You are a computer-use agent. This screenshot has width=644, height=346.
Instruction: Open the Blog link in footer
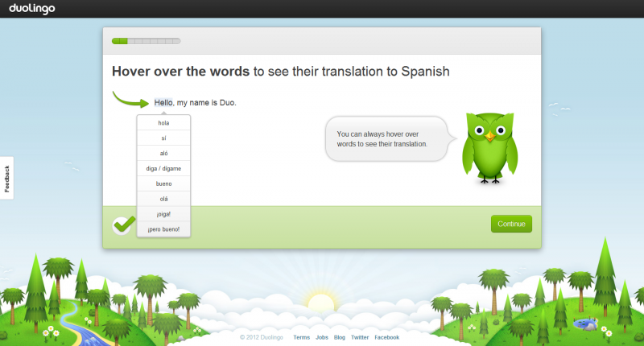click(339, 337)
